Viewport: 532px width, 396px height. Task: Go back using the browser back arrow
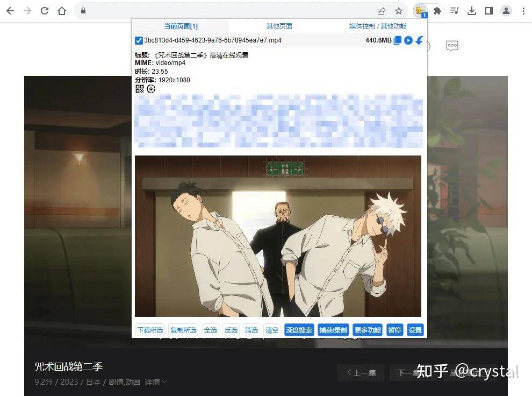10,11
